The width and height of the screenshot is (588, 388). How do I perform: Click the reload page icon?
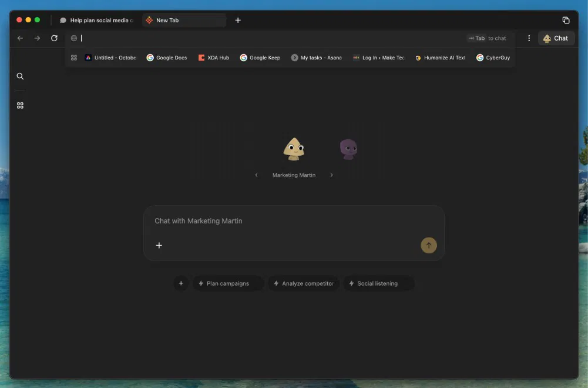pyautogui.click(x=54, y=38)
